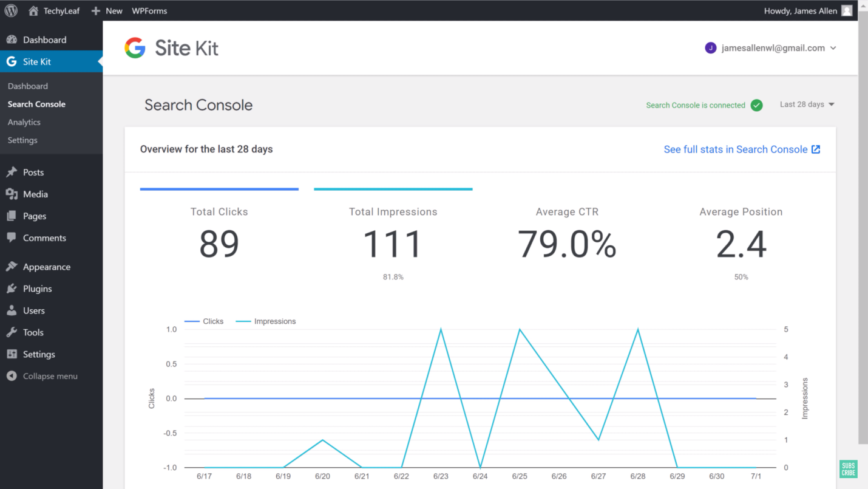
Task: Click Collapse menu text
Action: (x=50, y=376)
